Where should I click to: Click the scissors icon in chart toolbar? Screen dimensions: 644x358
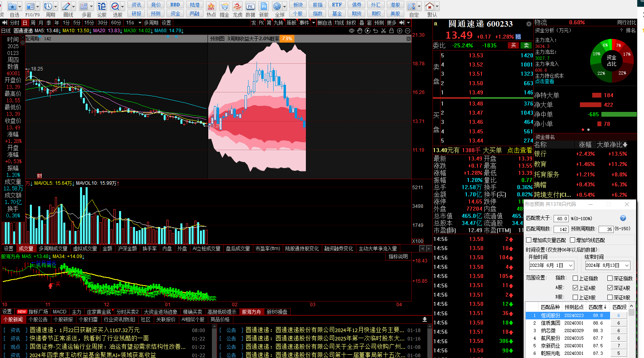click(x=384, y=31)
